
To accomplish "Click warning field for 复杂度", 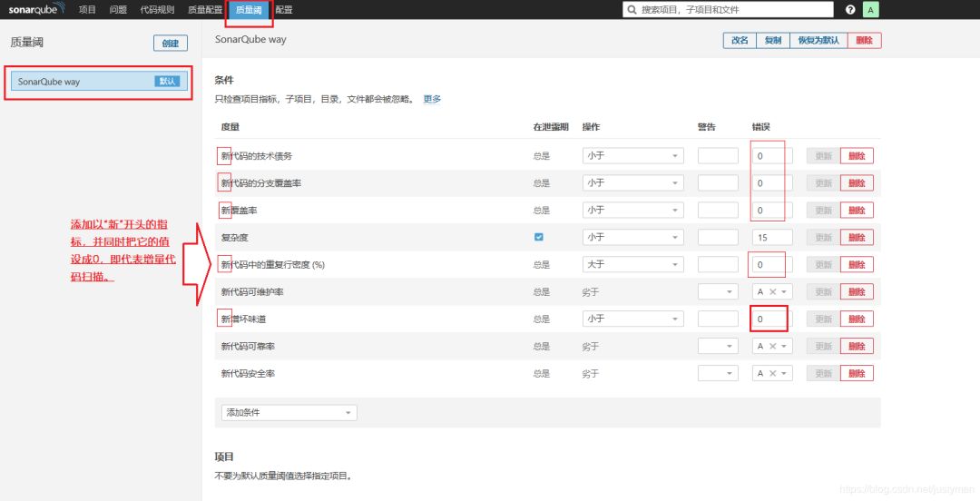I will point(718,238).
